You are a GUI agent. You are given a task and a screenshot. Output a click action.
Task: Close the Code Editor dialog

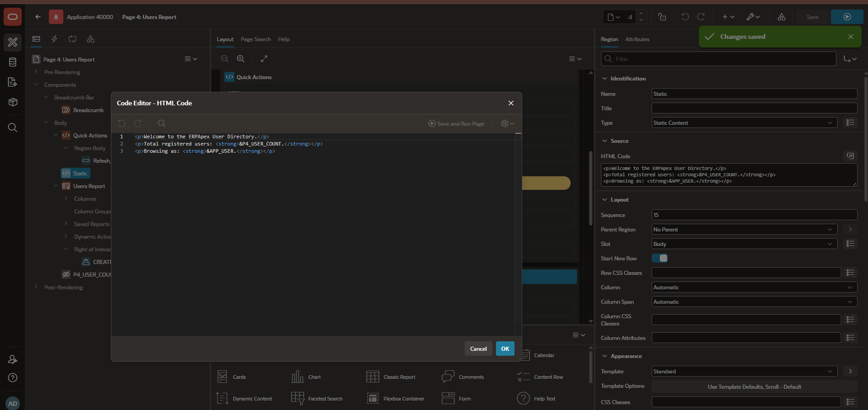tap(511, 103)
